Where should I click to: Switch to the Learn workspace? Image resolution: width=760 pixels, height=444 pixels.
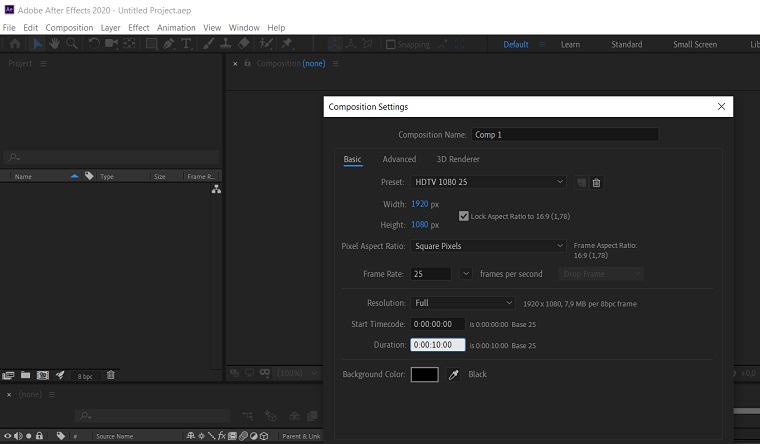(x=570, y=44)
